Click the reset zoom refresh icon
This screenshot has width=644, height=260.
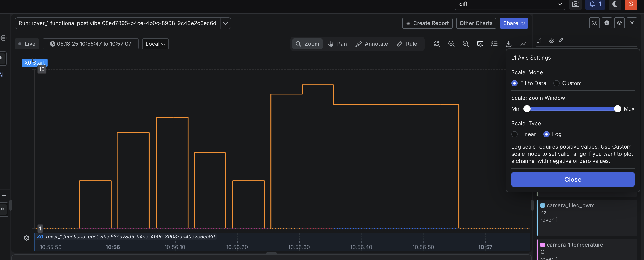pyautogui.click(x=437, y=44)
